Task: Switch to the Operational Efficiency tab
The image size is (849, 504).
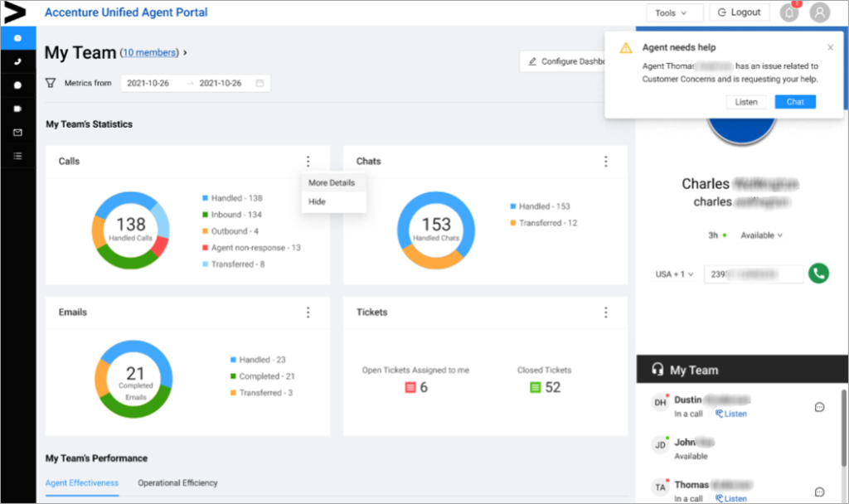Action: 177,482
